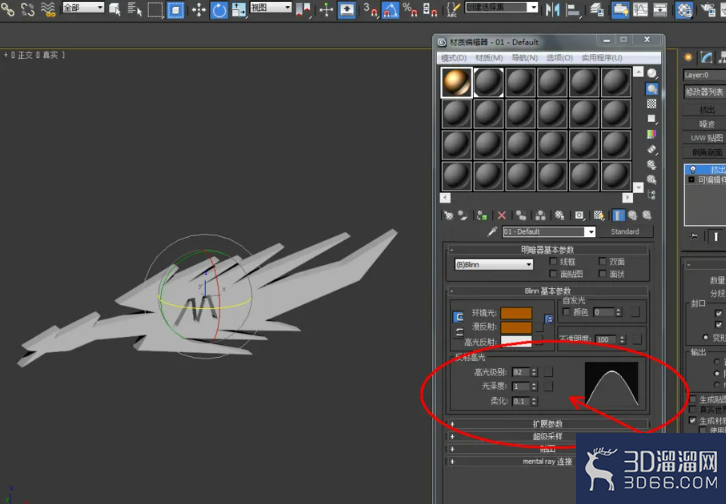Screen dimensions: 726x504
Task: Open Select by Name tool
Action: tap(135, 9)
